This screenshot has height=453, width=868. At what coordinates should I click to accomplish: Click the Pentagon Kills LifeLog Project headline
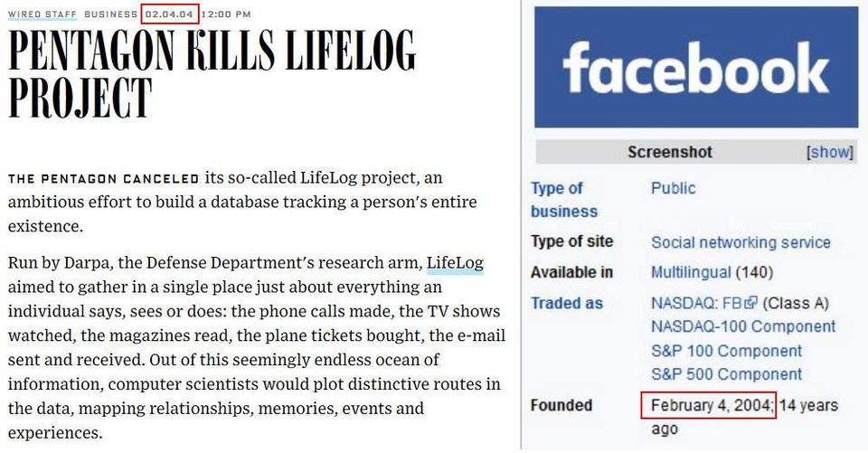212,72
